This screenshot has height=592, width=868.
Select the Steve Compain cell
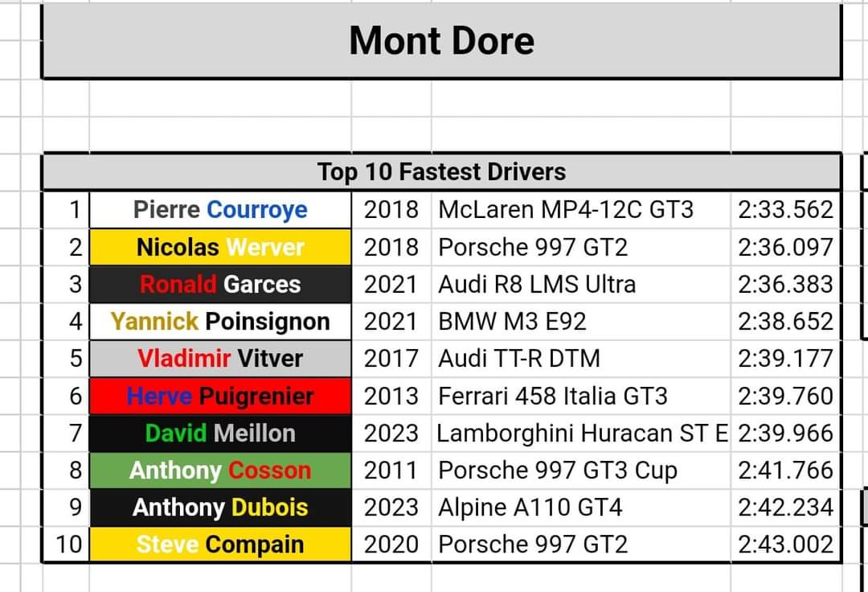220,545
